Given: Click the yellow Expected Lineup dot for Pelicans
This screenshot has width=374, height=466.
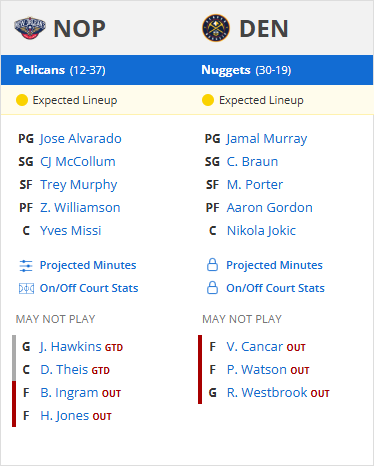Looking at the screenshot, I should (22, 100).
